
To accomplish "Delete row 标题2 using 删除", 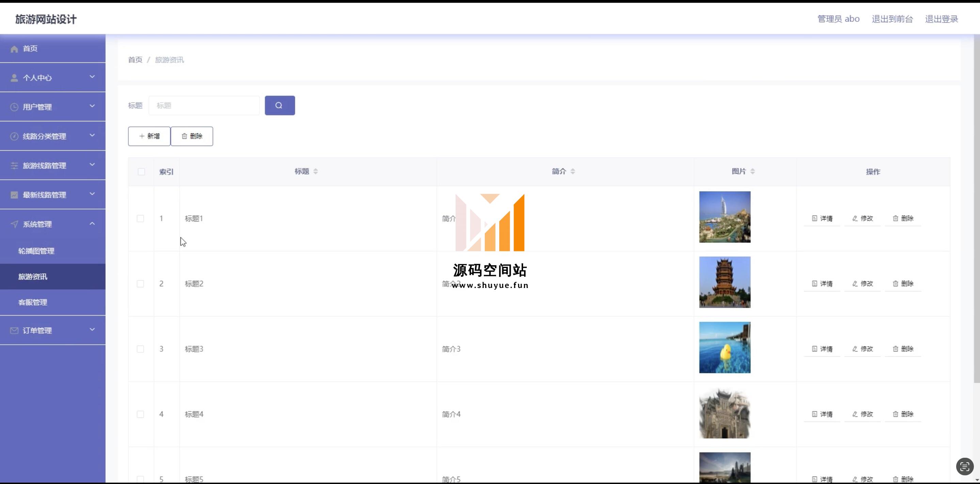I will tap(903, 284).
